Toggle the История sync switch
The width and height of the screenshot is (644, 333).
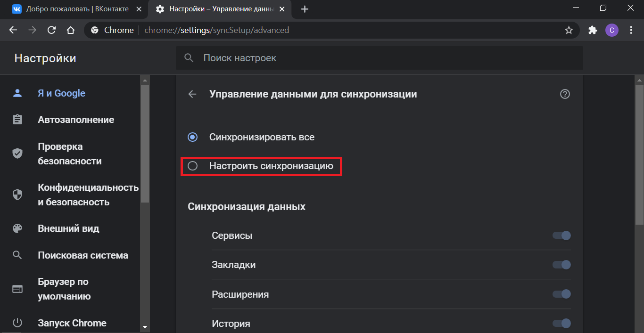(561, 323)
